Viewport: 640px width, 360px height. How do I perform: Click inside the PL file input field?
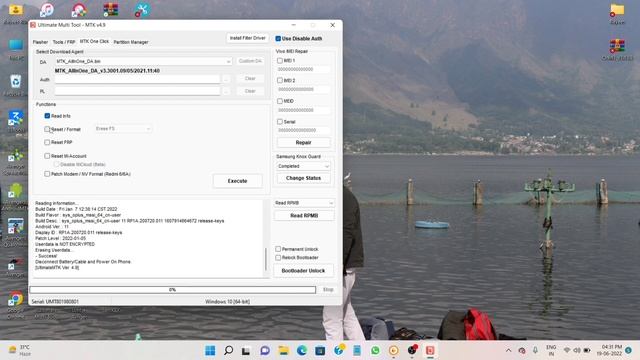point(138,91)
